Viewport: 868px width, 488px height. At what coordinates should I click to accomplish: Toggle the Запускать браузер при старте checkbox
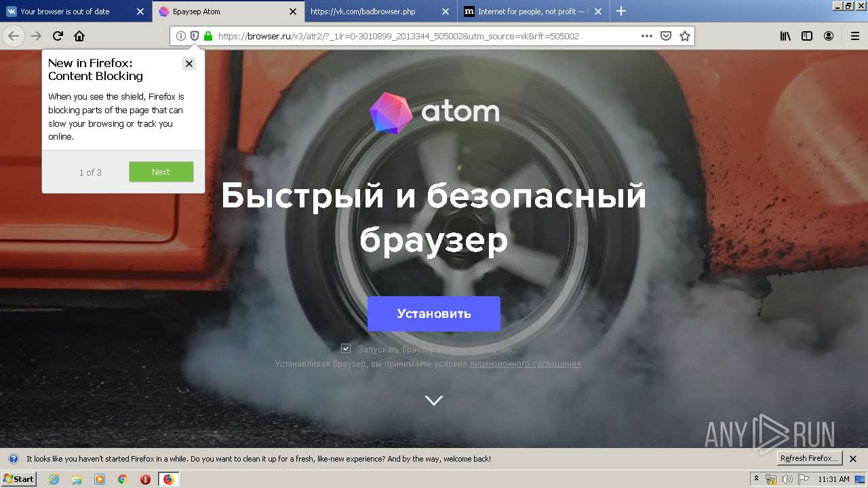(x=346, y=348)
